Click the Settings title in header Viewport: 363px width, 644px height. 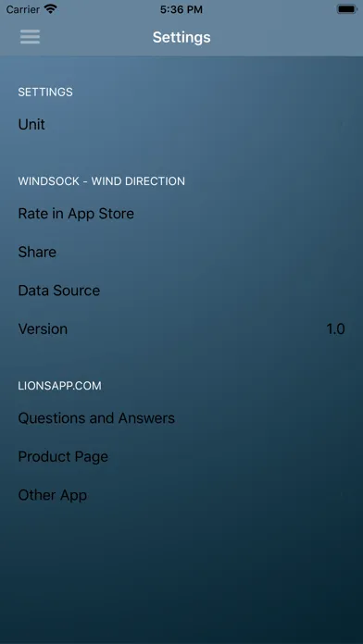[x=181, y=37]
